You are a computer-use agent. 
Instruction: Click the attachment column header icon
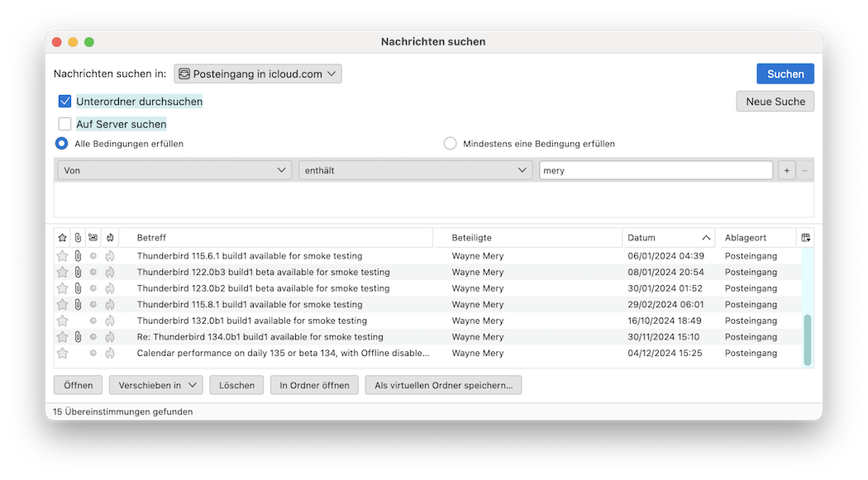coord(78,238)
